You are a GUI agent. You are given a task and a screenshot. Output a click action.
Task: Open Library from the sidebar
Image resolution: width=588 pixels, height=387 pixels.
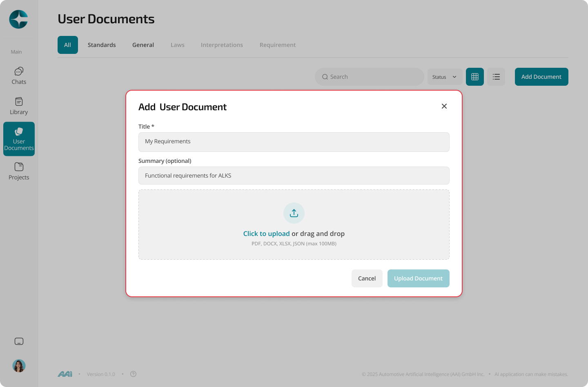click(19, 106)
